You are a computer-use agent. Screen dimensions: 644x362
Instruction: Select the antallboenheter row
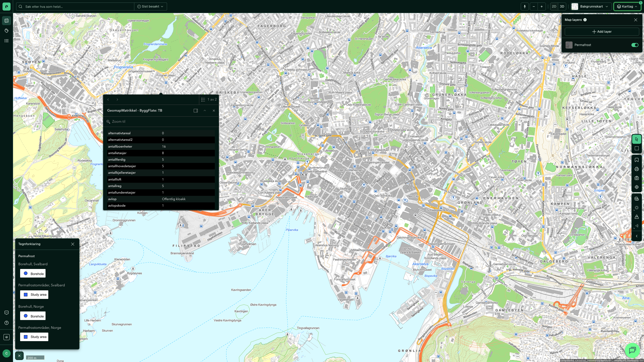click(x=161, y=147)
